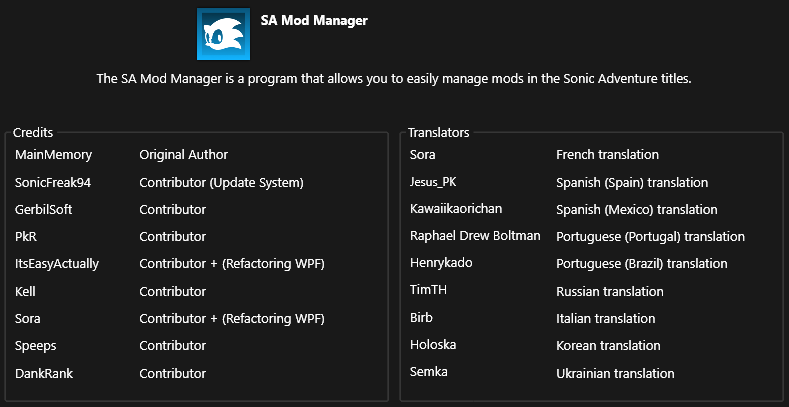
Task: Select the SonicFreak94 credits entry
Action: pyautogui.click(x=61, y=182)
